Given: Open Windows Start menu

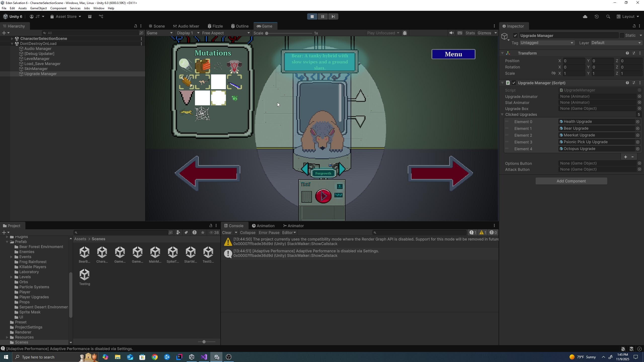Looking at the screenshot, I should 6,357.
